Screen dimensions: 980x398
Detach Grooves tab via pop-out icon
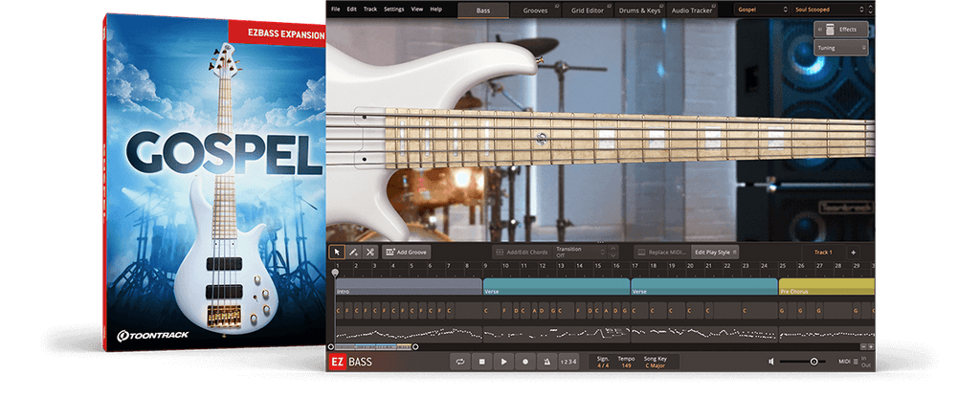556,7
